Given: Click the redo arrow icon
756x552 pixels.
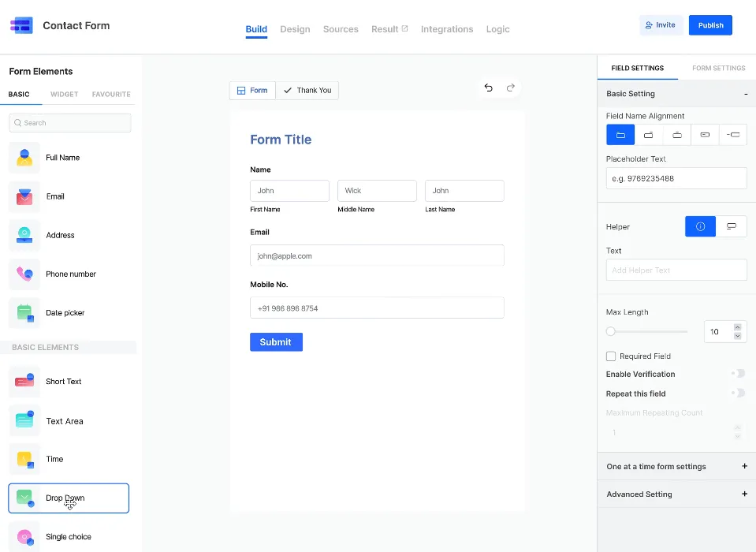Looking at the screenshot, I should [x=511, y=88].
